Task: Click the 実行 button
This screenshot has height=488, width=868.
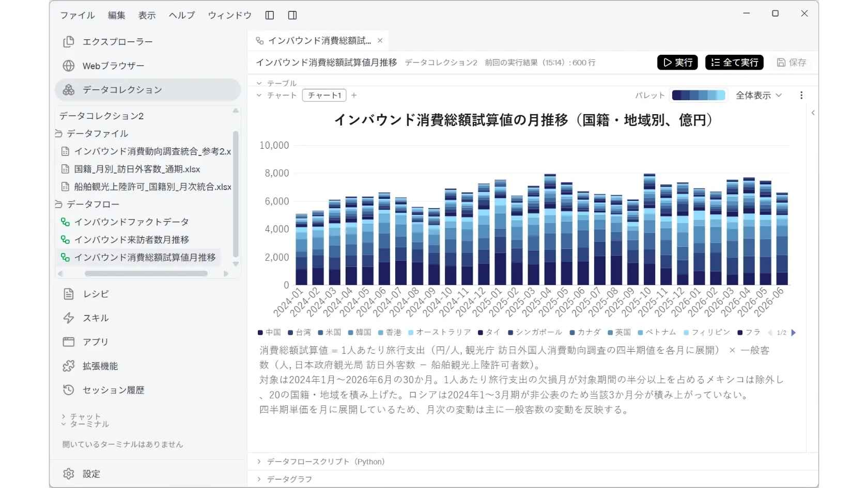Action: coord(677,62)
